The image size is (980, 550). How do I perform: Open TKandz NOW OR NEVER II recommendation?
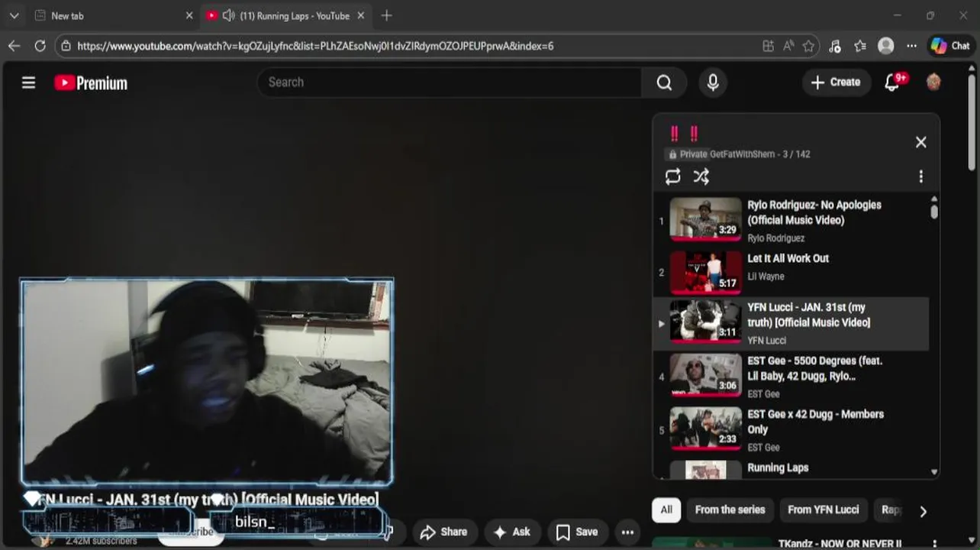point(840,544)
